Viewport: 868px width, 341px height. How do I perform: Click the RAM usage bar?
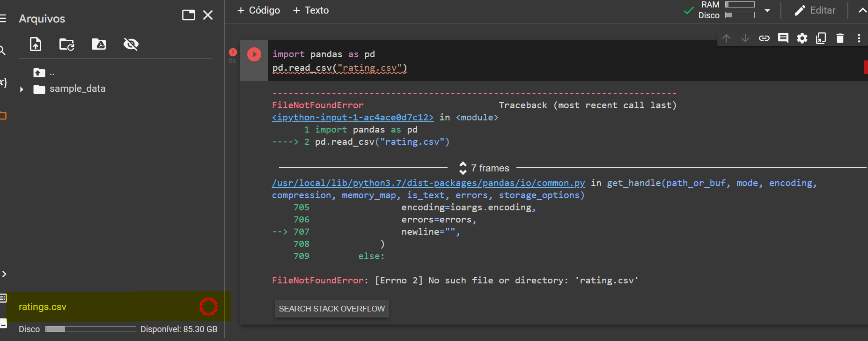click(740, 4)
